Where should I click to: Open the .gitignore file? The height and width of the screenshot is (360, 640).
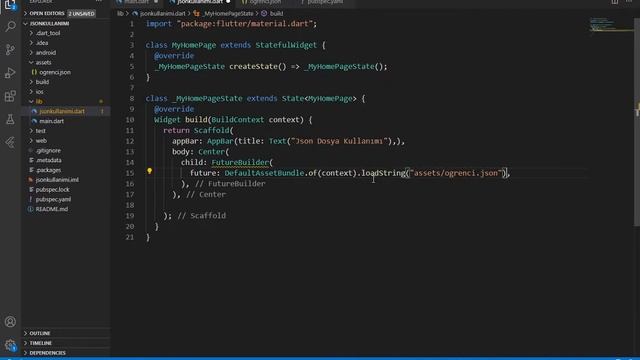[x=48, y=150]
